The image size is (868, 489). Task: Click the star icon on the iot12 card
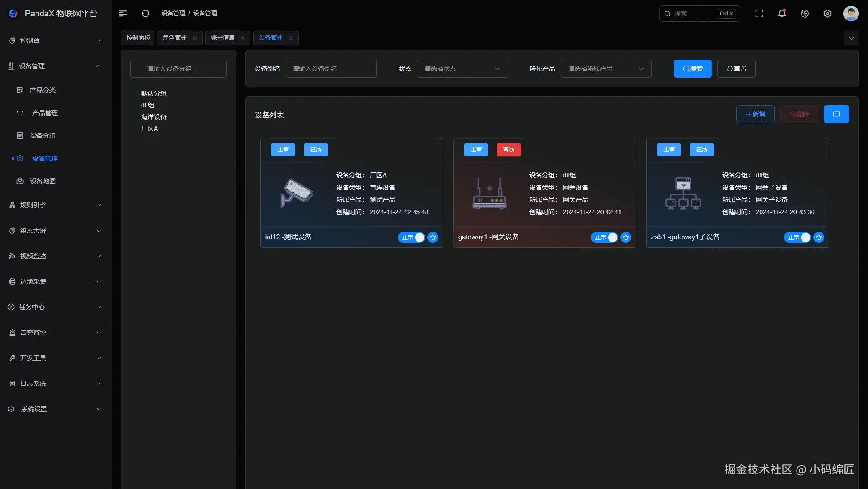433,237
